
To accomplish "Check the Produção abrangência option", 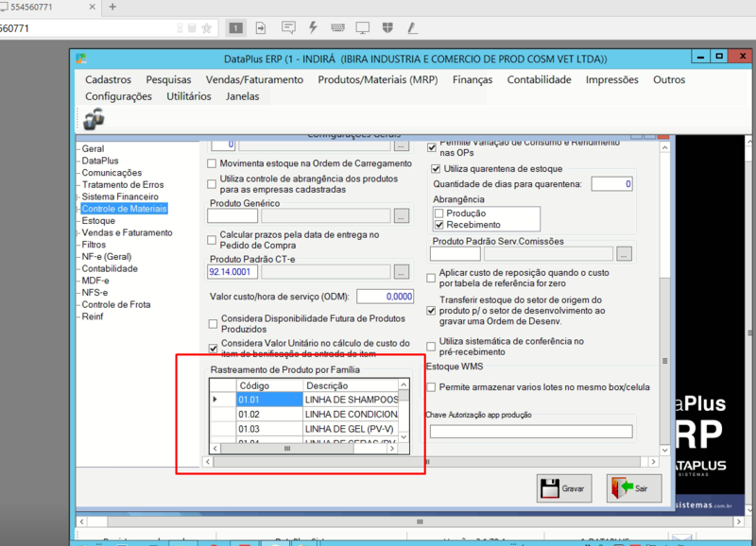I will (x=438, y=213).
